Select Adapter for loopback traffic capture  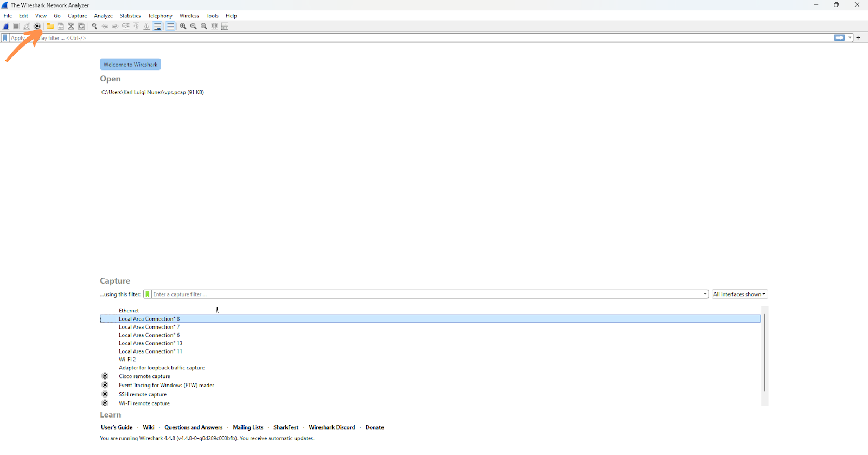coord(430,368)
